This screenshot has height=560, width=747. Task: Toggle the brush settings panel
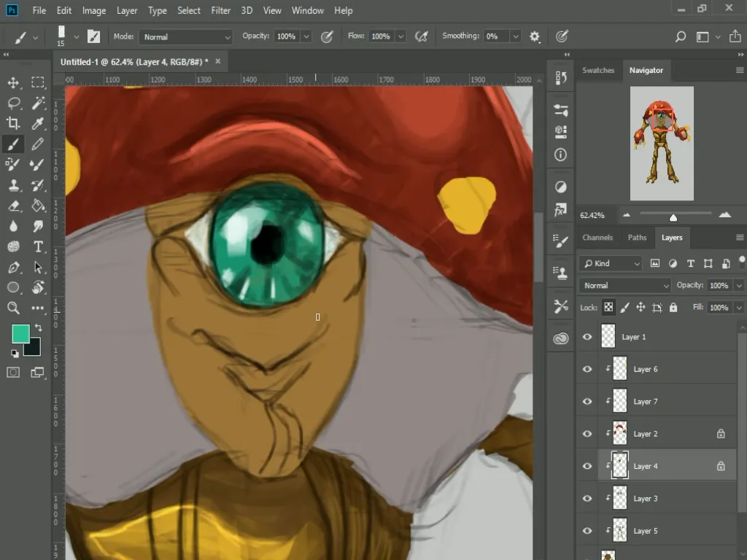pyautogui.click(x=93, y=36)
